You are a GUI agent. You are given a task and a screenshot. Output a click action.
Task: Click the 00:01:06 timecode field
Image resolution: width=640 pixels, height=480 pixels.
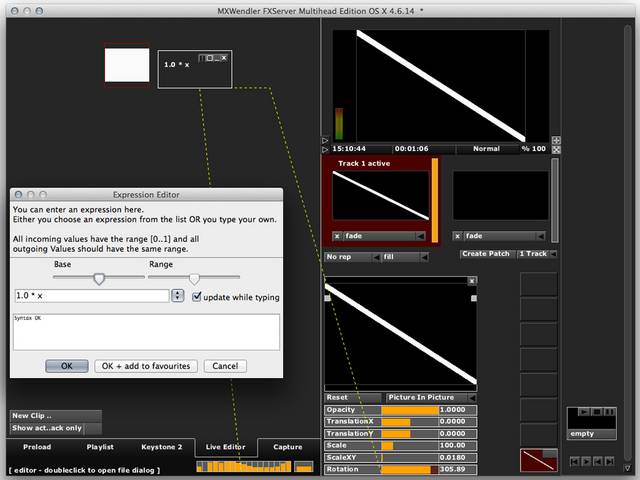pyautogui.click(x=411, y=149)
